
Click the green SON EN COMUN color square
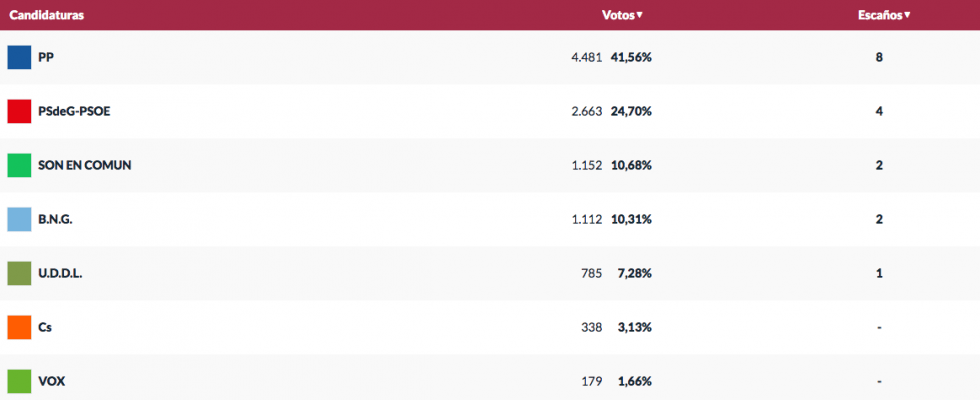click(x=20, y=165)
